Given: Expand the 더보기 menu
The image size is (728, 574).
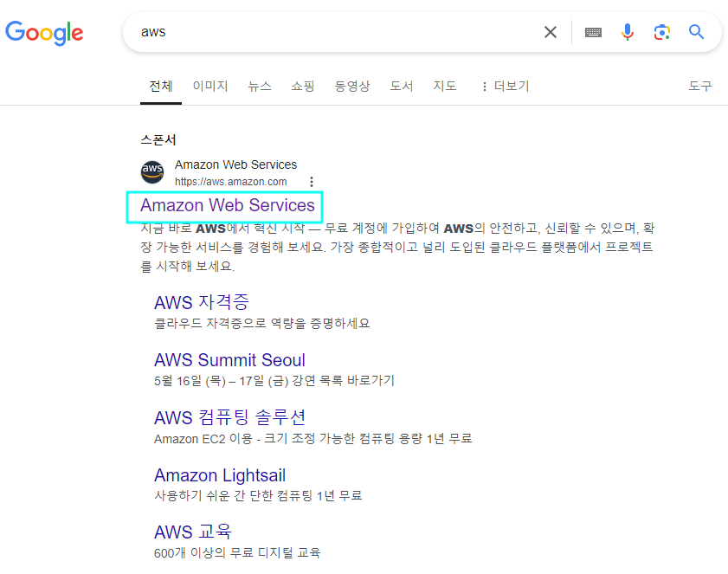Looking at the screenshot, I should click(506, 86).
